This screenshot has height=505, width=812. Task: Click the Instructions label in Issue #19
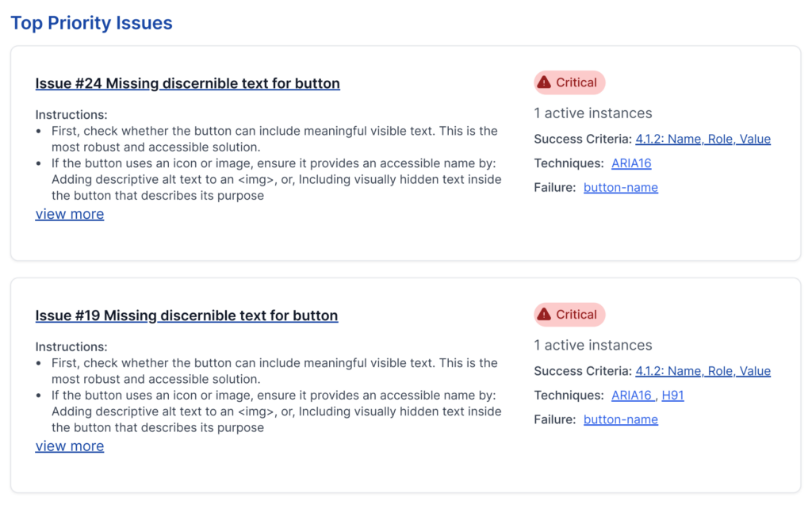tap(71, 347)
